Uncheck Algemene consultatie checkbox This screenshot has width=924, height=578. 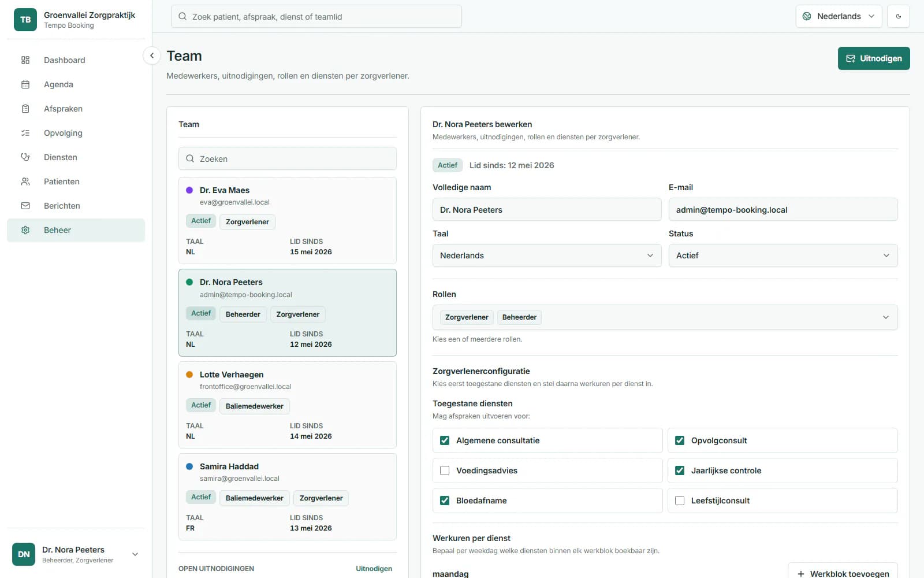point(445,440)
